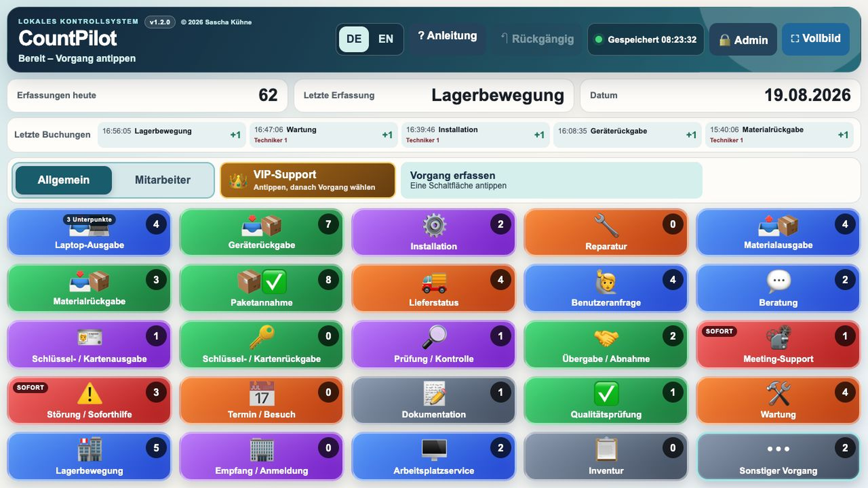Tap the Sonstiger Vorgang three dots

pyautogui.click(x=778, y=449)
